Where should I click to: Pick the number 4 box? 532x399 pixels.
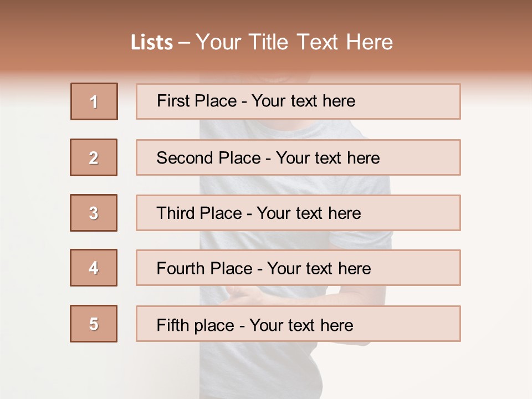(x=94, y=268)
